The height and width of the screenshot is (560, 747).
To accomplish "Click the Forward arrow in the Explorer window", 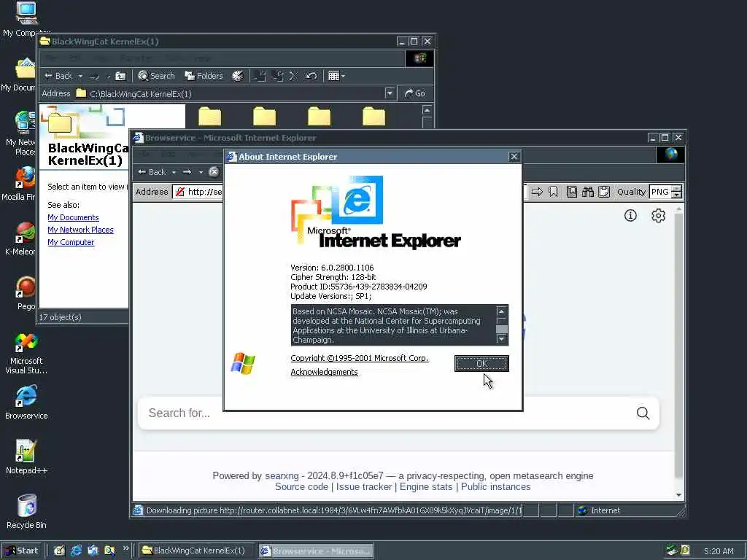I will [95, 76].
